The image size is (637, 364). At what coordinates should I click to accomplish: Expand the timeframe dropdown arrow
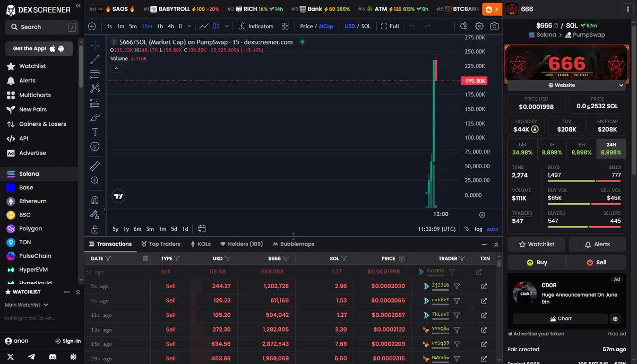(x=190, y=26)
